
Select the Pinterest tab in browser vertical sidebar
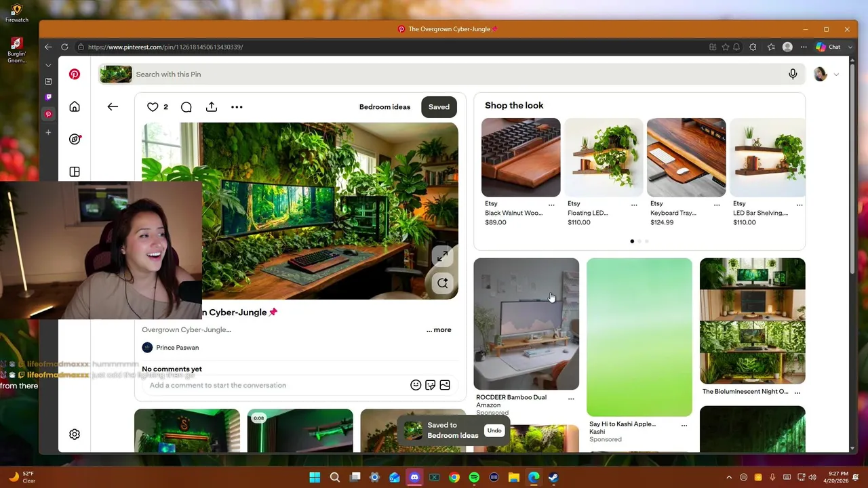click(x=48, y=114)
